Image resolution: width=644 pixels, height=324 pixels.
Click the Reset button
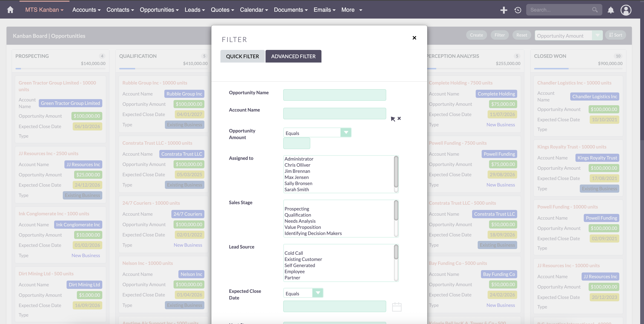pyautogui.click(x=522, y=35)
